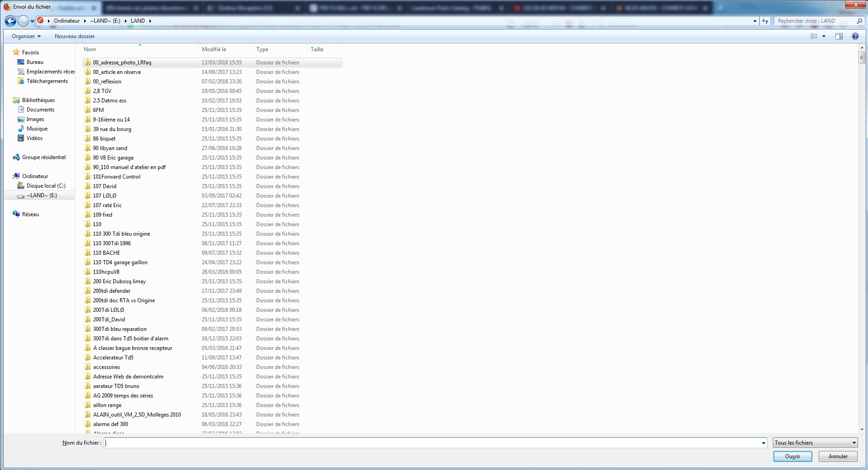This screenshot has height=470, width=868.
Task: Click the Nom du fichier text field
Action: (432, 443)
